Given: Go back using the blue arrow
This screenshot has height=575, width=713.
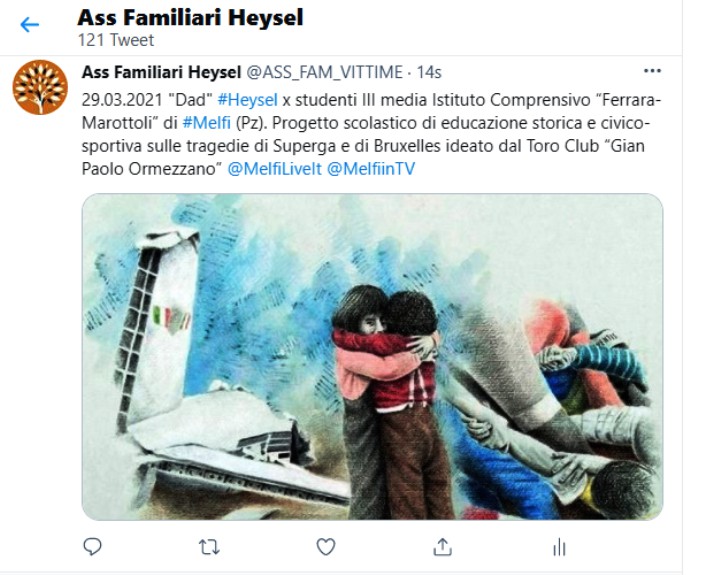Looking at the screenshot, I should pyautogui.click(x=30, y=25).
